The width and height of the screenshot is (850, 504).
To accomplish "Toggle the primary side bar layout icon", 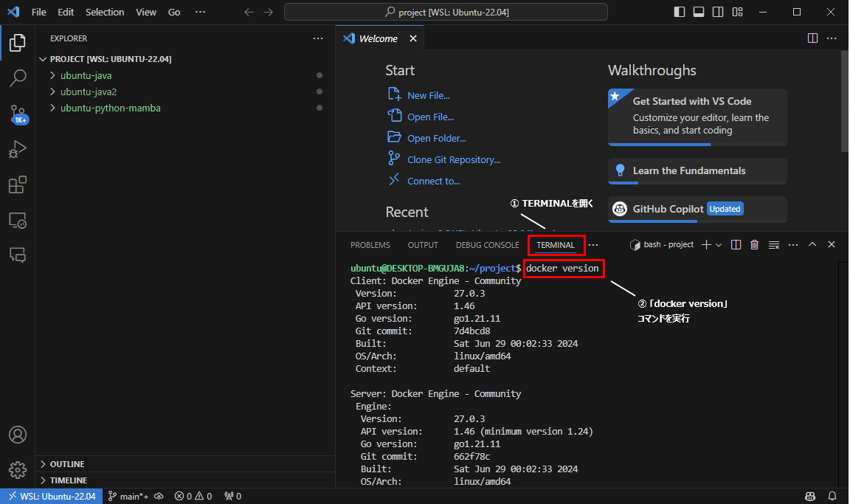I will [x=680, y=12].
